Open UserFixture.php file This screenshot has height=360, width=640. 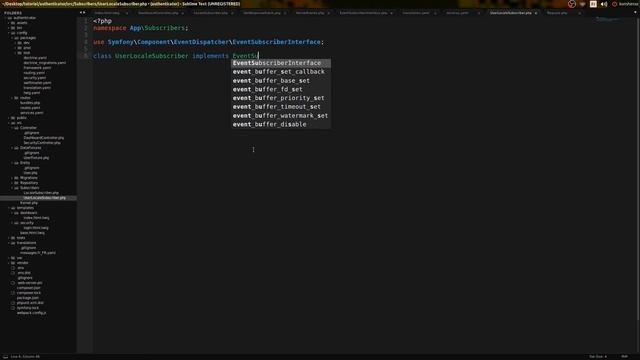coord(36,158)
